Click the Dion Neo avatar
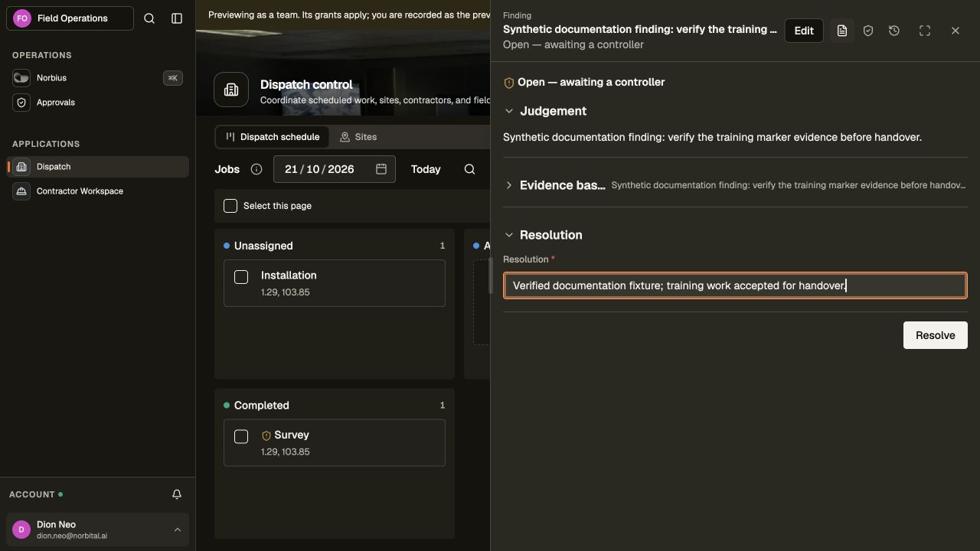This screenshot has width=980, height=551. point(21,530)
